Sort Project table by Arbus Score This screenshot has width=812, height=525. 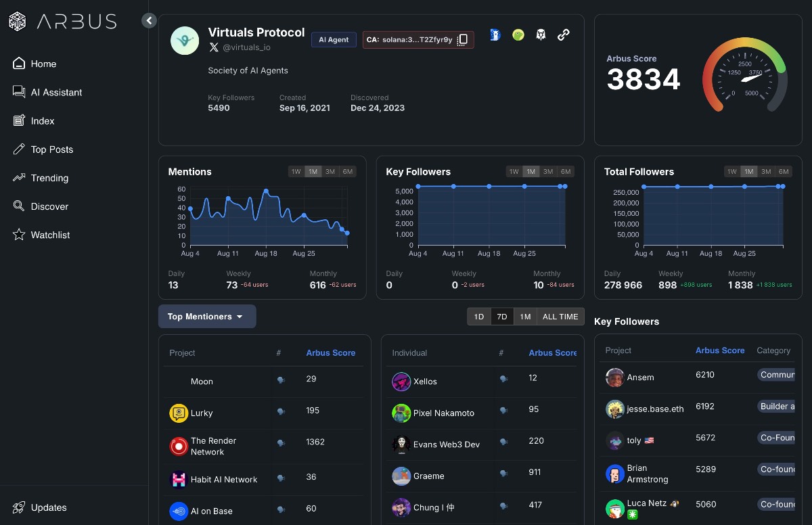point(330,352)
